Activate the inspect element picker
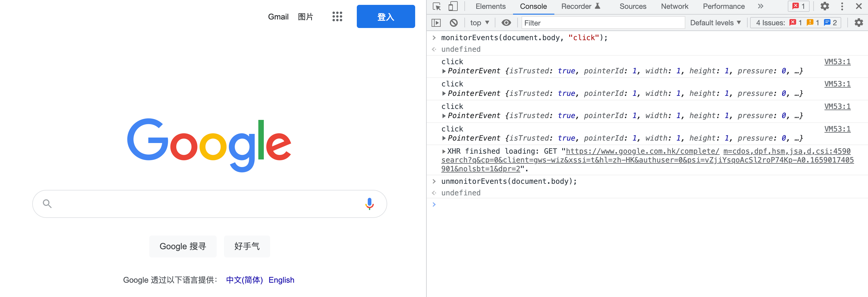 point(437,6)
